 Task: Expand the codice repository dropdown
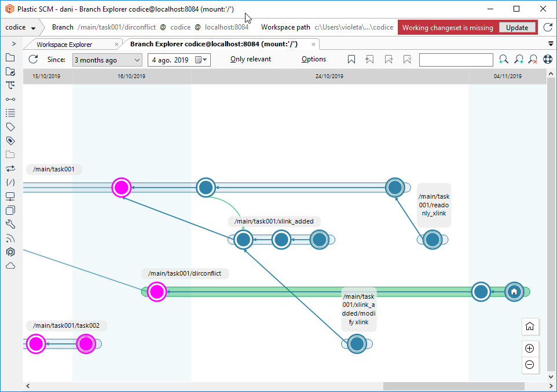tap(21, 27)
